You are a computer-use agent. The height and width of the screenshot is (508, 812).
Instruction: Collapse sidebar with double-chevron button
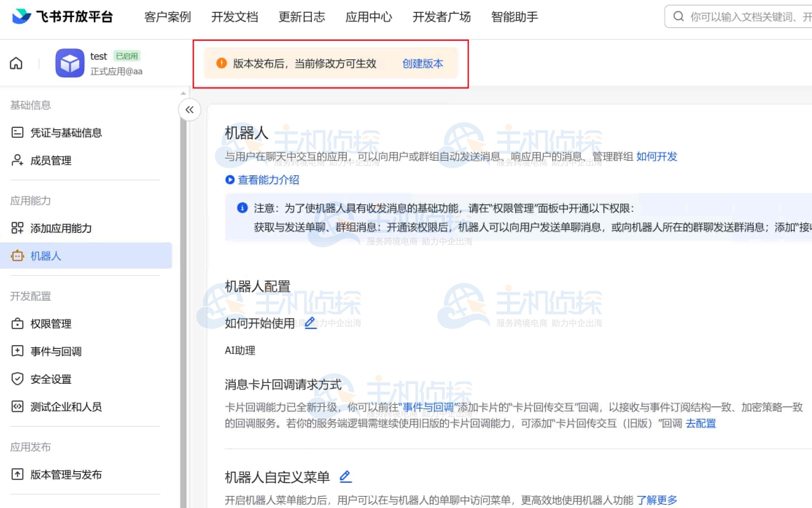point(189,110)
